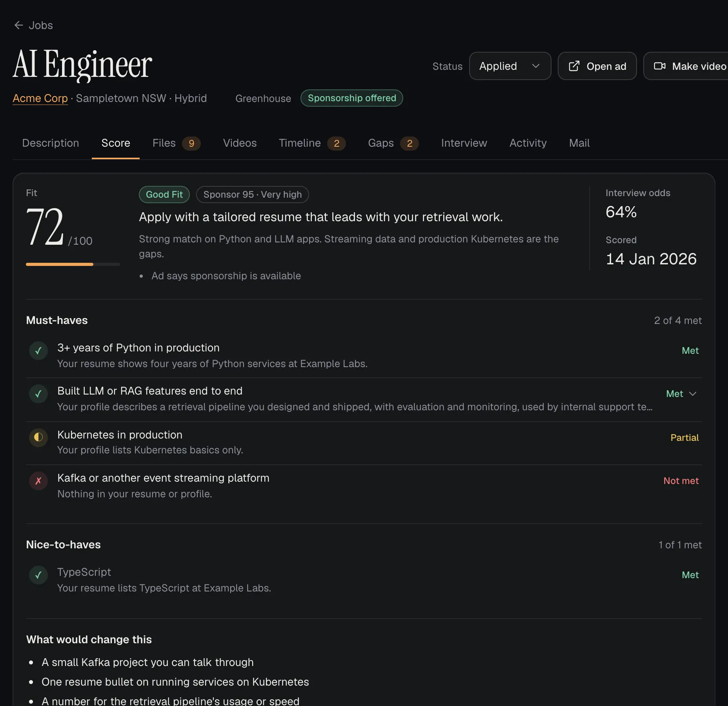Click the Partial status for Kubernetes
Image resolution: width=728 pixels, height=706 pixels.
pyautogui.click(x=684, y=438)
